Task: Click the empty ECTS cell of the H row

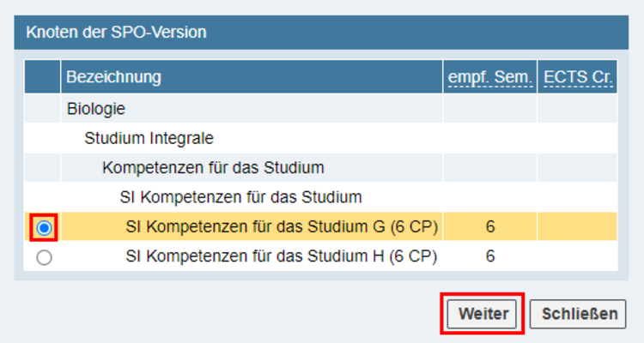Action: pyautogui.click(x=578, y=256)
